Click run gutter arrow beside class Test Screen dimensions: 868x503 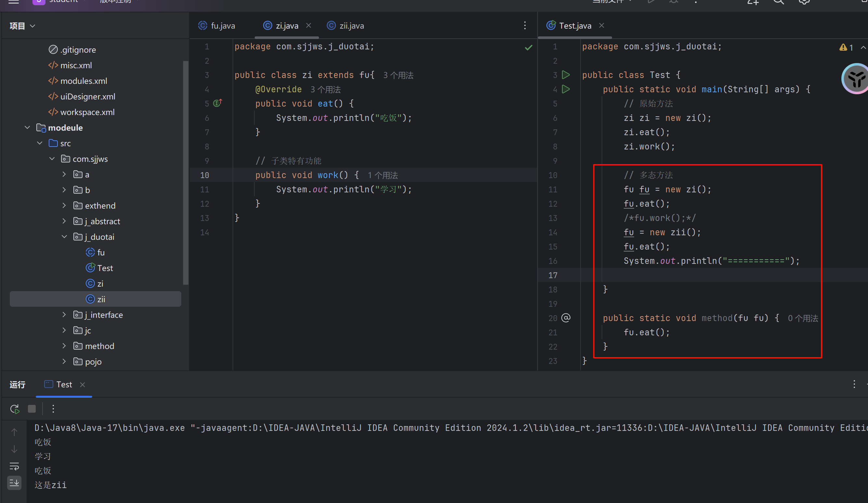pyautogui.click(x=566, y=75)
